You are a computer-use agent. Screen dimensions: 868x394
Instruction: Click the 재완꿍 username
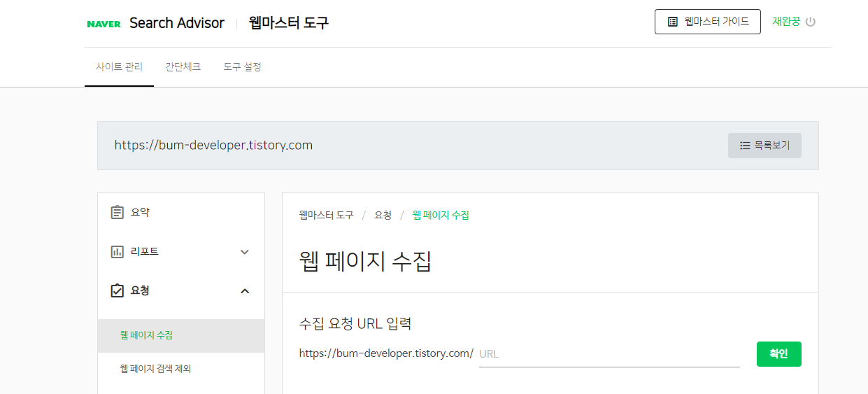point(786,22)
